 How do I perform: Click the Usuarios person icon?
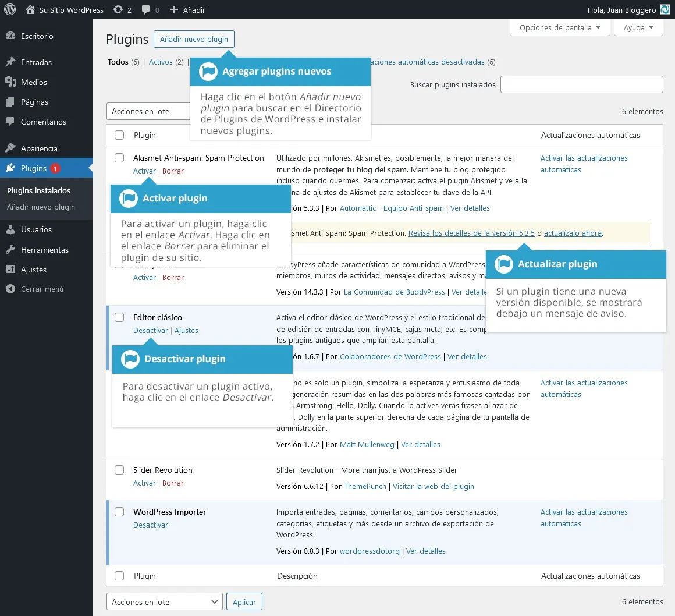(10, 229)
